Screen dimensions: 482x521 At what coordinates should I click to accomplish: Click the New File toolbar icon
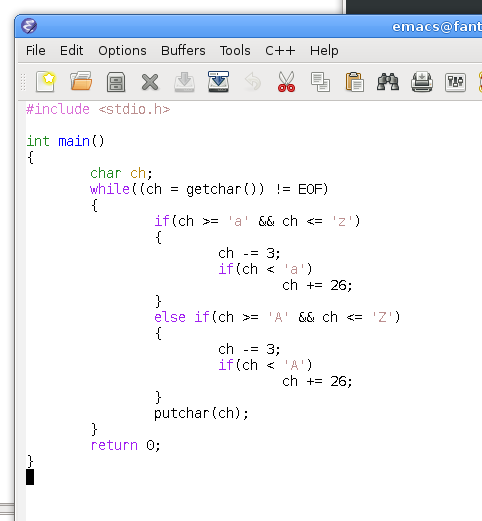pos(46,82)
